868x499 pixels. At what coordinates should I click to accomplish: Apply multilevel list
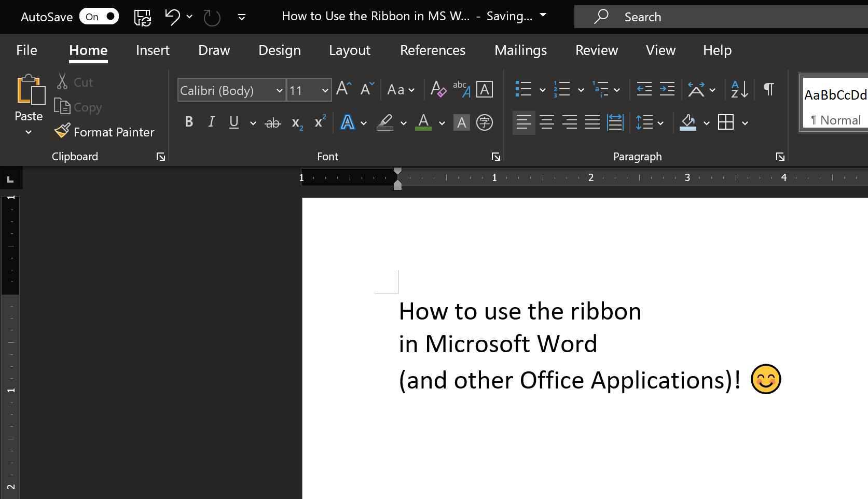(600, 89)
